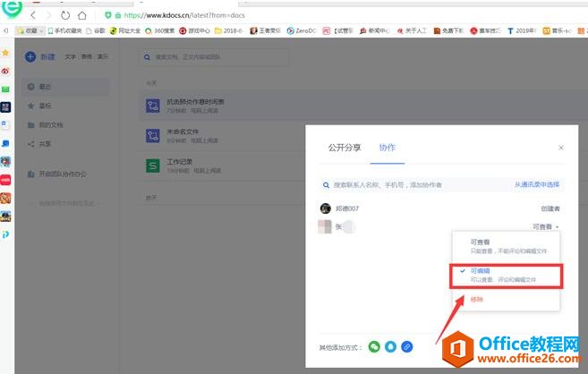Click the Weibo icon in browser sidebar

coord(6,71)
